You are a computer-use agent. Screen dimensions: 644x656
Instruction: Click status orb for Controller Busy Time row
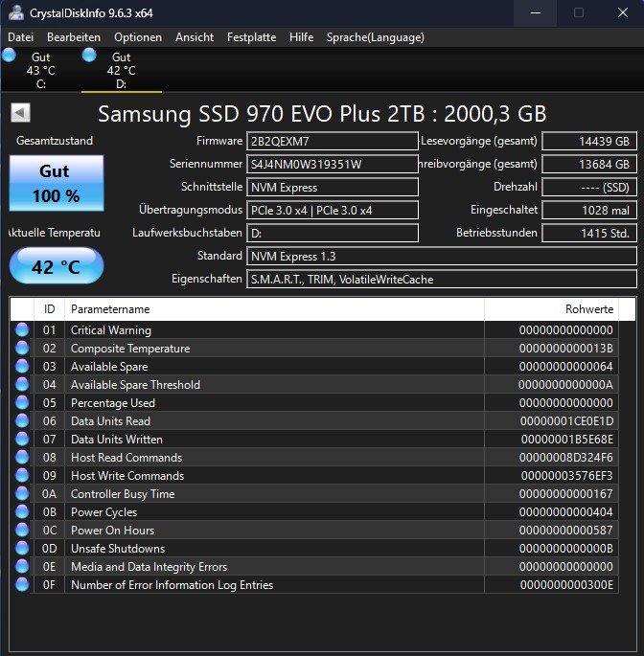tap(22, 493)
